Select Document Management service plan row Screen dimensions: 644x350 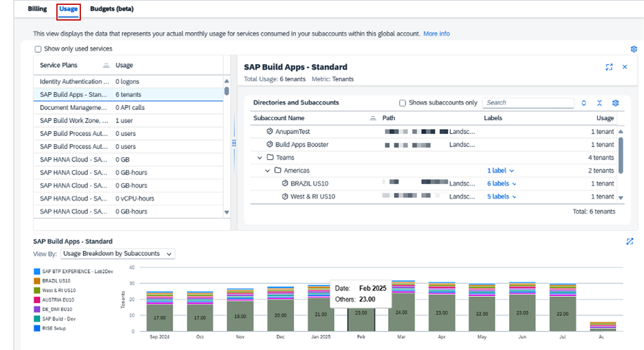tap(128, 108)
